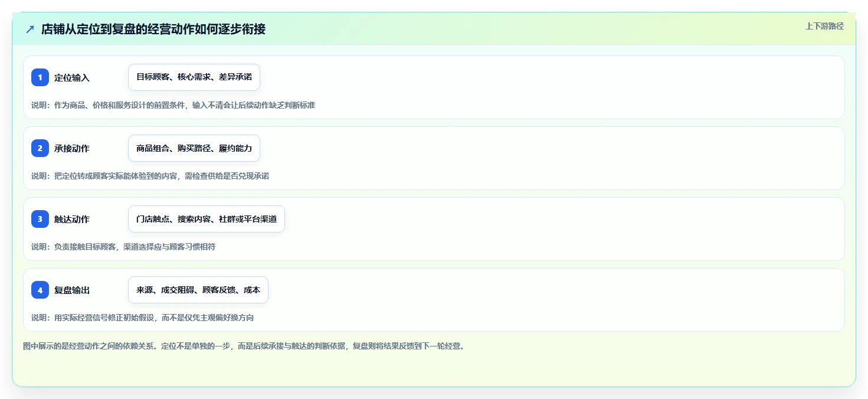The image size is (868, 399).
Task: Click the 商品组合、购买路径、履约能力 chip
Action: point(194,148)
